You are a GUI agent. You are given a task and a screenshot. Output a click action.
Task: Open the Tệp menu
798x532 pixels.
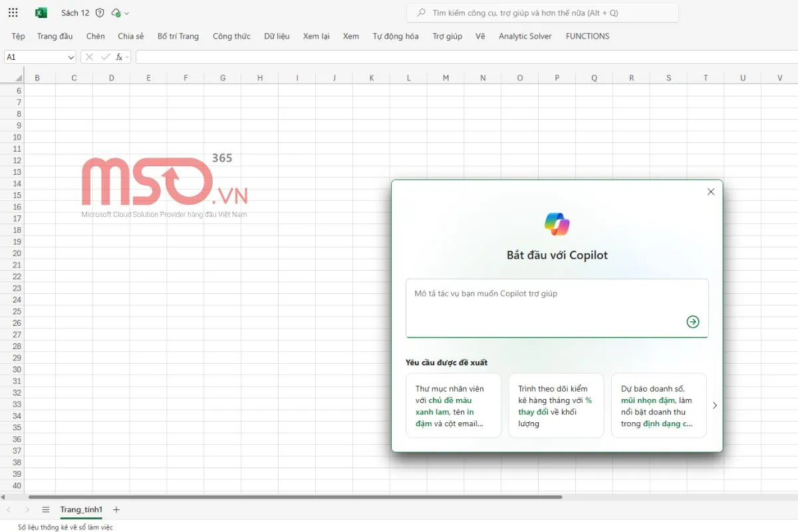point(18,36)
